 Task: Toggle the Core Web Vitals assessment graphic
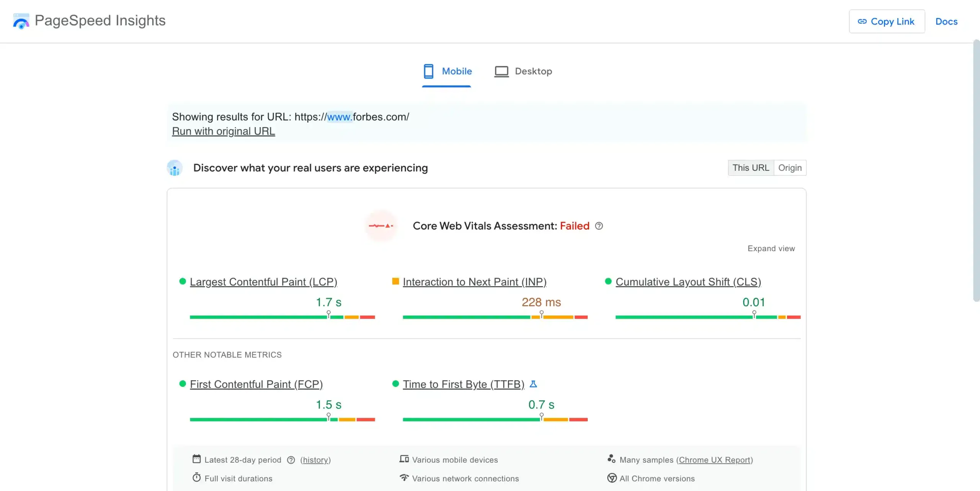pos(381,226)
